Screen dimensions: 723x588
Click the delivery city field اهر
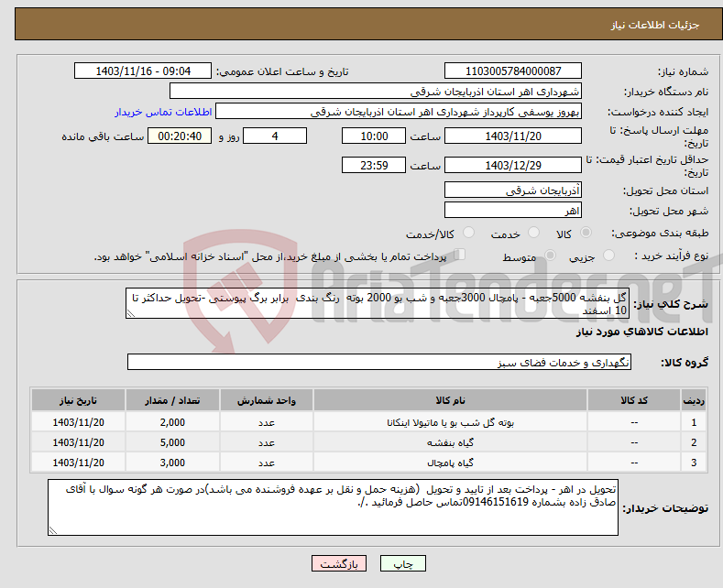(513, 210)
